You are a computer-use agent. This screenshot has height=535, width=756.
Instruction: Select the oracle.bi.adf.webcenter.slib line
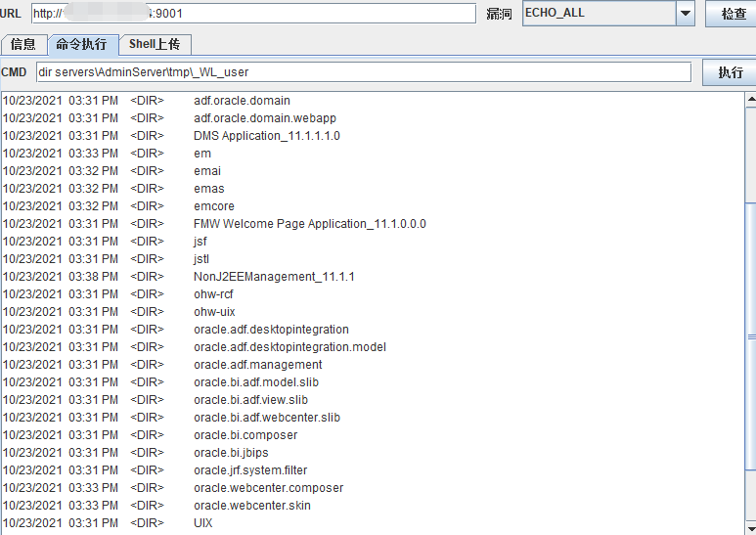[172, 418]
